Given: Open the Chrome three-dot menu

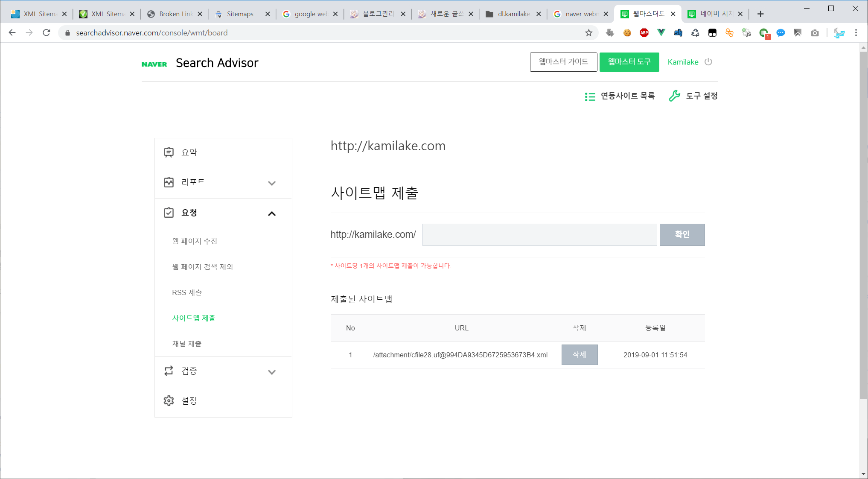Looking at the screenshot, I should 856,33.
